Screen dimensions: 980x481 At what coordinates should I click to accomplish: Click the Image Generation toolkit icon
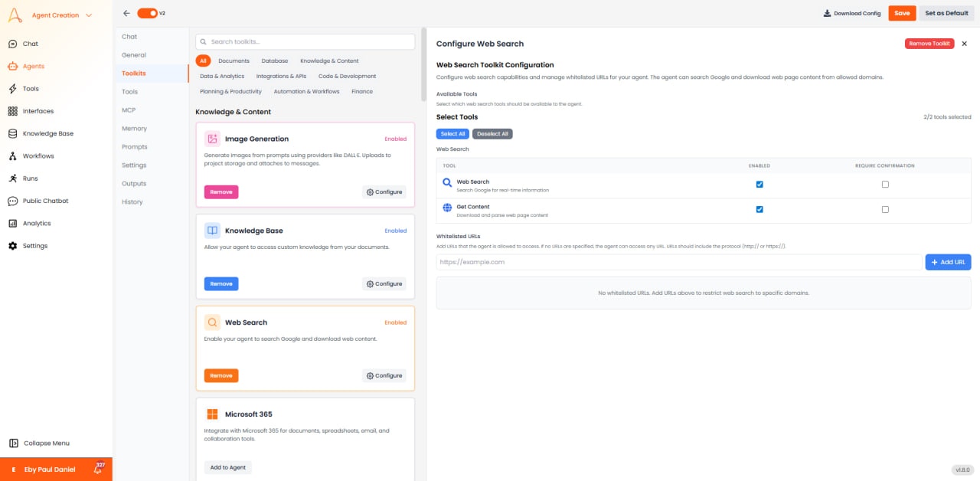click(212, 139)
